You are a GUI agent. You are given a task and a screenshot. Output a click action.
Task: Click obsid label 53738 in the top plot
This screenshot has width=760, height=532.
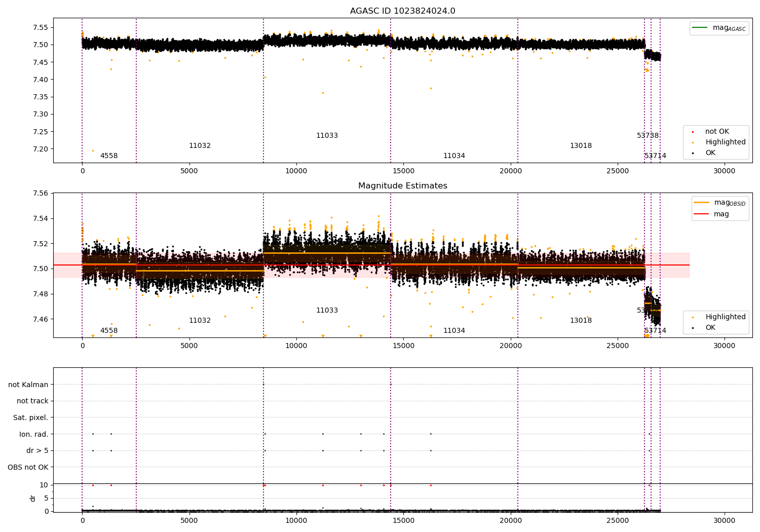(x=648, y=136)
